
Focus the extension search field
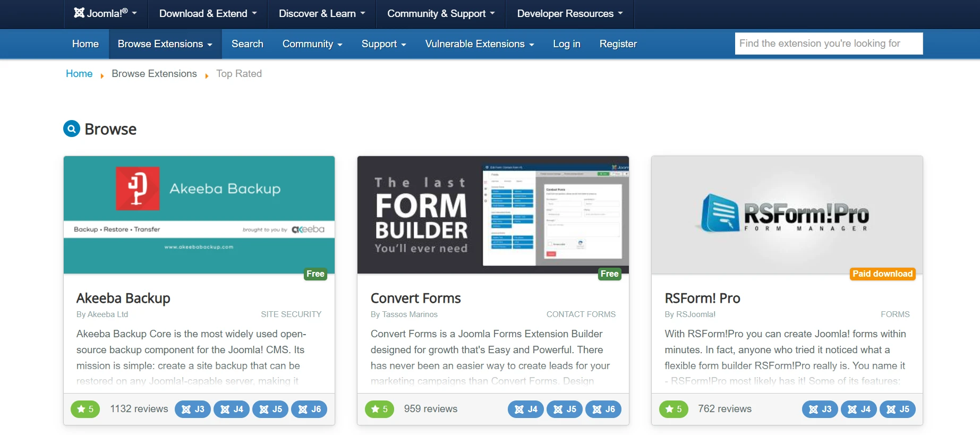(x=829, y=44)
